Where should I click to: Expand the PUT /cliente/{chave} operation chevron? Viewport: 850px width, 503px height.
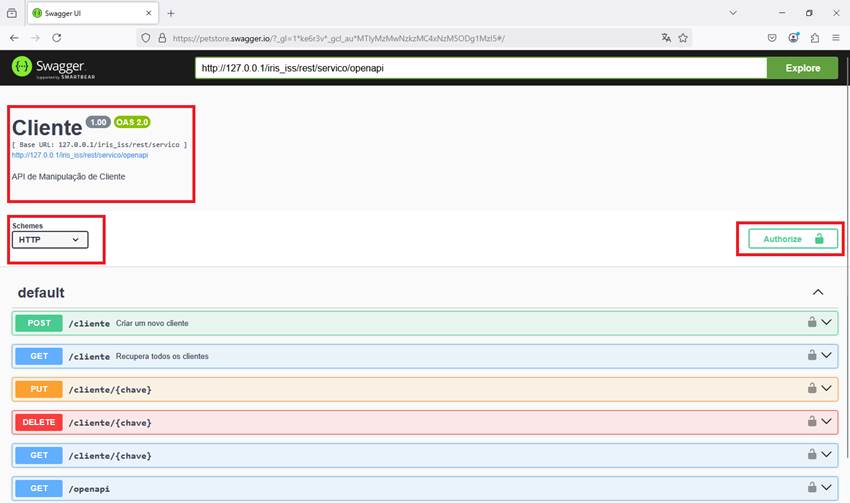827,389
